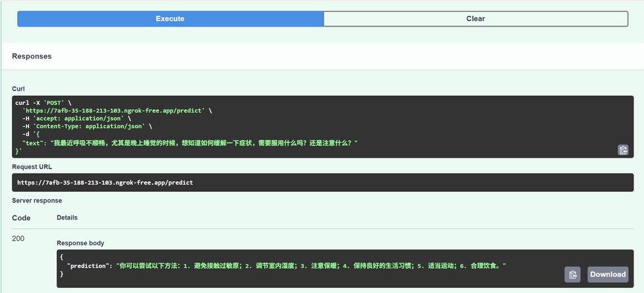Click the "text" request payload line

click(190, 143)
